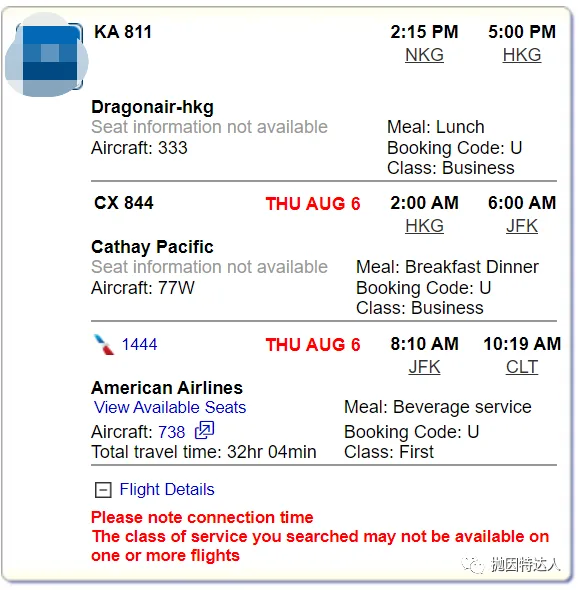This screenshot has width=579, height=590.
Task: Click the Cathay Pacific airline name
Action: coord(152,247)
